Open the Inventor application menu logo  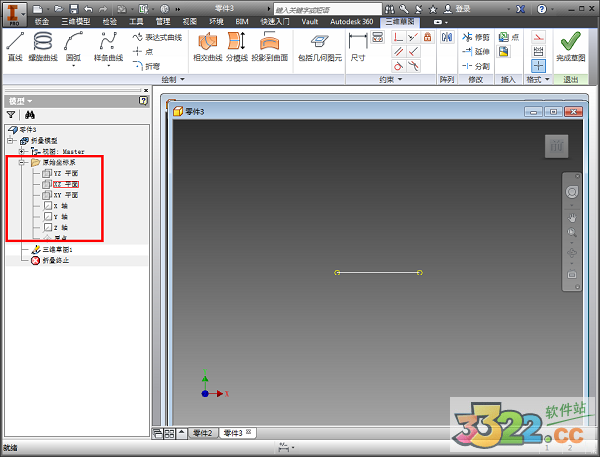[14, 14]
